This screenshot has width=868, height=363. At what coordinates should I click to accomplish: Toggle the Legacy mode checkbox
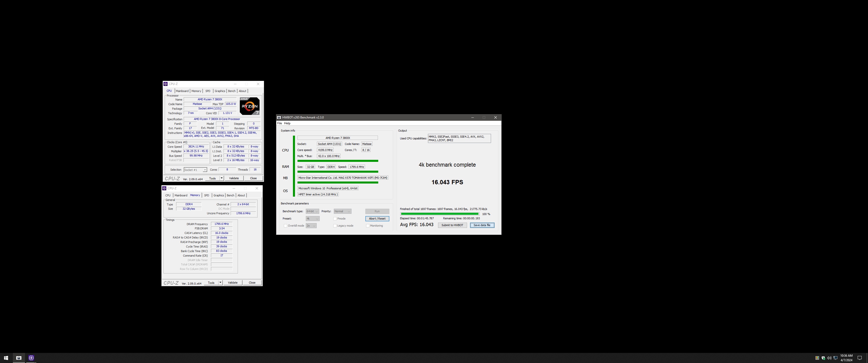(335, 226)
